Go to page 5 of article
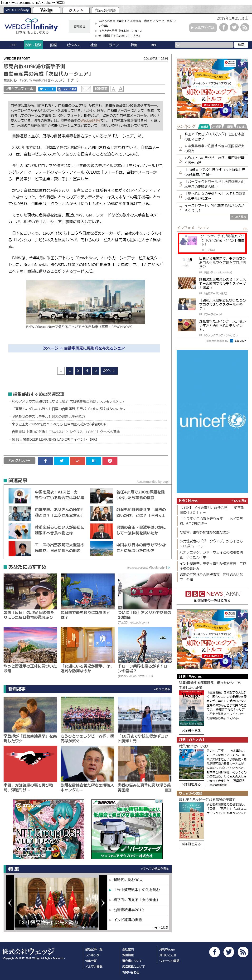 coord(95,370)
